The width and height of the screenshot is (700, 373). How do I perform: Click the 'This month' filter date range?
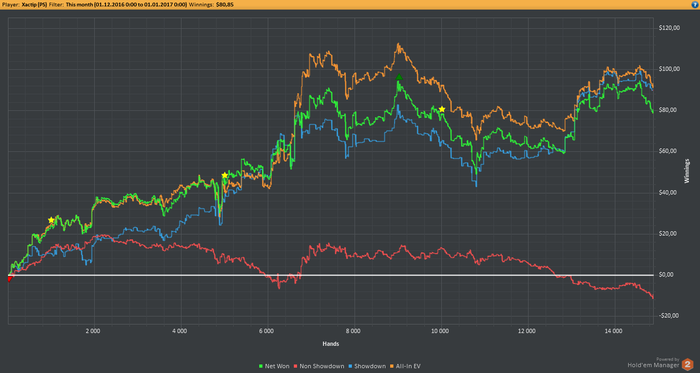click(x=126, y=4)
